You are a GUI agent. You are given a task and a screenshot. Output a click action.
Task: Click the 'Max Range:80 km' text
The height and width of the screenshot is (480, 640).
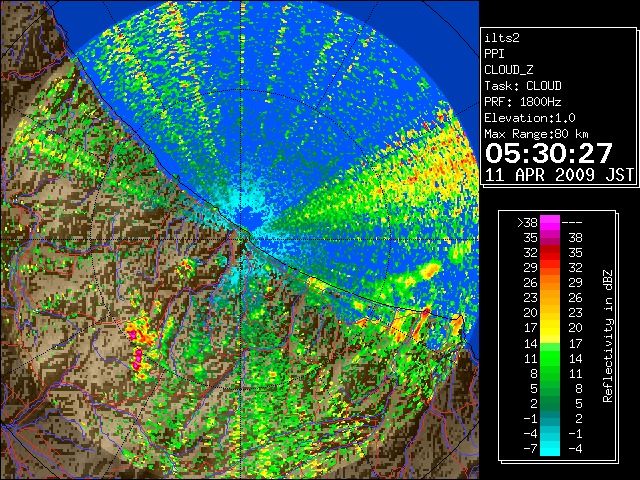[x=536, y=134]
